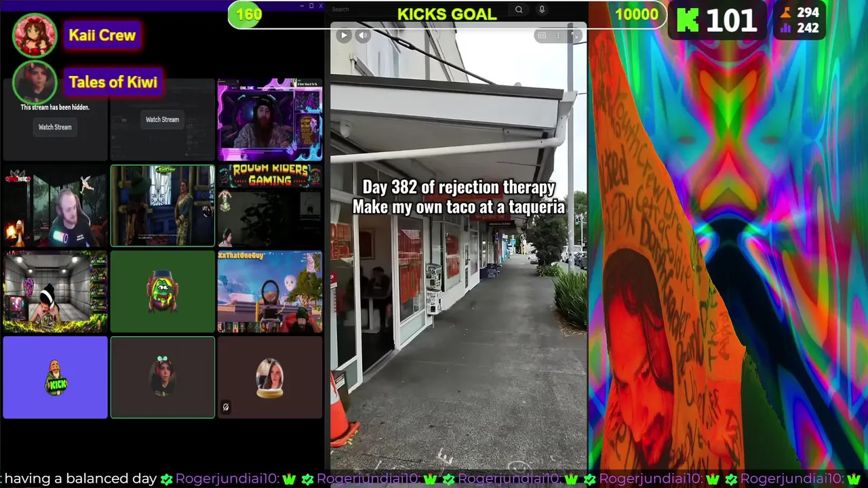Select the green frog avatar tile
Viewport: 868px width, 488px height.
[163, 291]
